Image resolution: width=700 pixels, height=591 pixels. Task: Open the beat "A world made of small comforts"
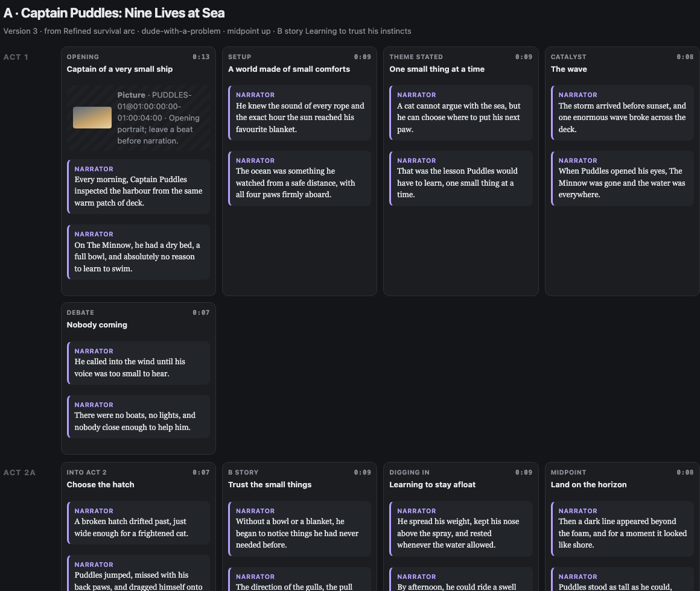point(289,69)
